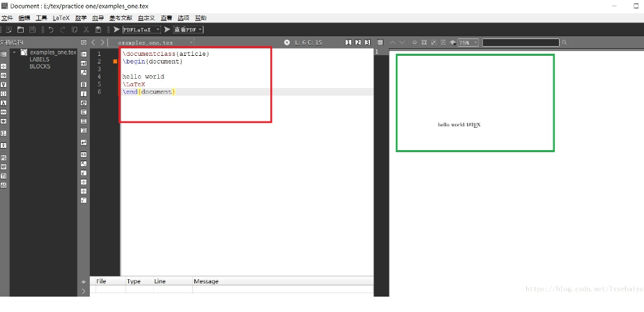The height and width of the screenshot is (312, 644).
Task: Insert square root with the root icon
Action: pos(84,200)
